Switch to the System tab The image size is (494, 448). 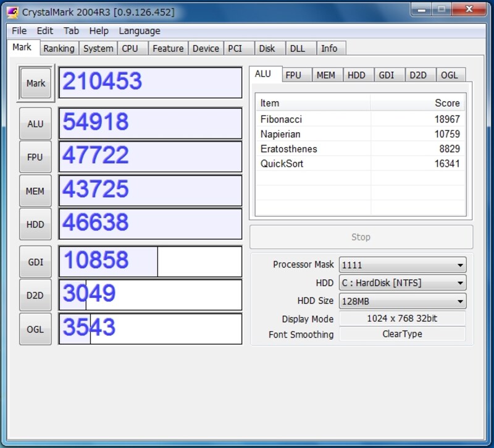(98, 48)
